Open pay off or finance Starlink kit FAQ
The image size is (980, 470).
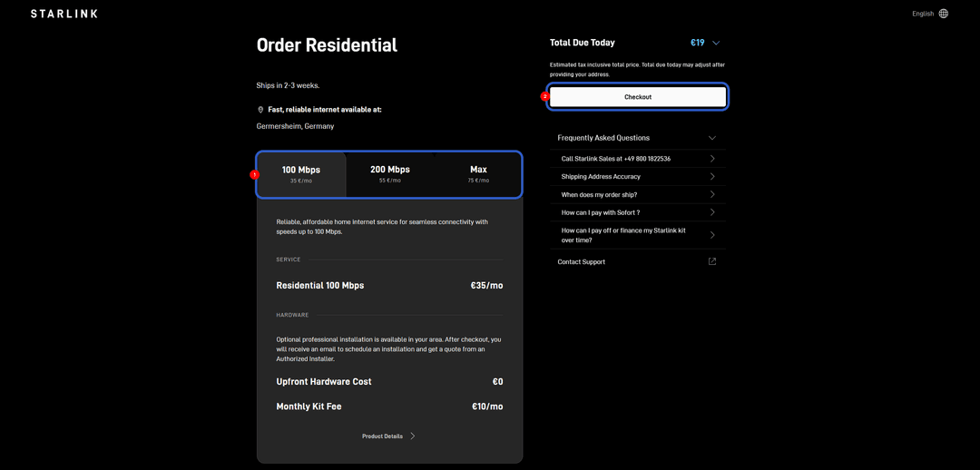pos(638,235)
